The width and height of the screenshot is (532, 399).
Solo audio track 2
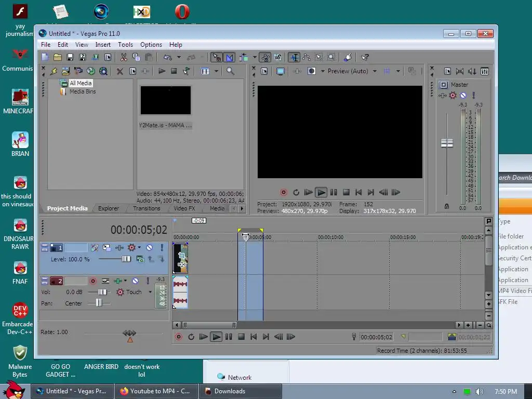pyautogui.click(x=148, y=281)
